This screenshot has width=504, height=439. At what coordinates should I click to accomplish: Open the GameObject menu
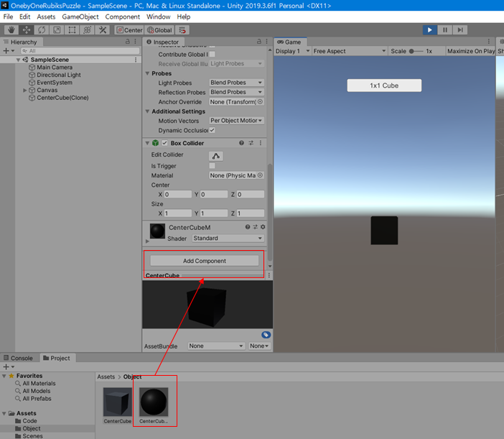[x=80, y=17]
